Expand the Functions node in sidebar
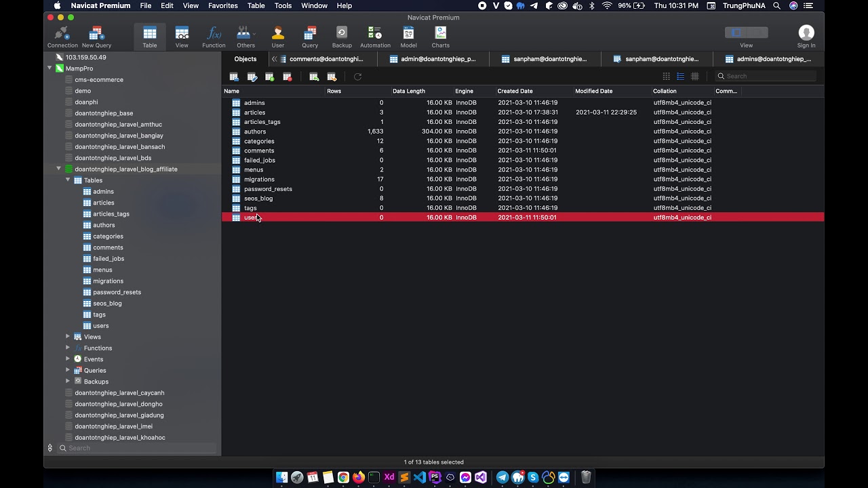This screenshot has width=868, height=488. coord(68,348)
